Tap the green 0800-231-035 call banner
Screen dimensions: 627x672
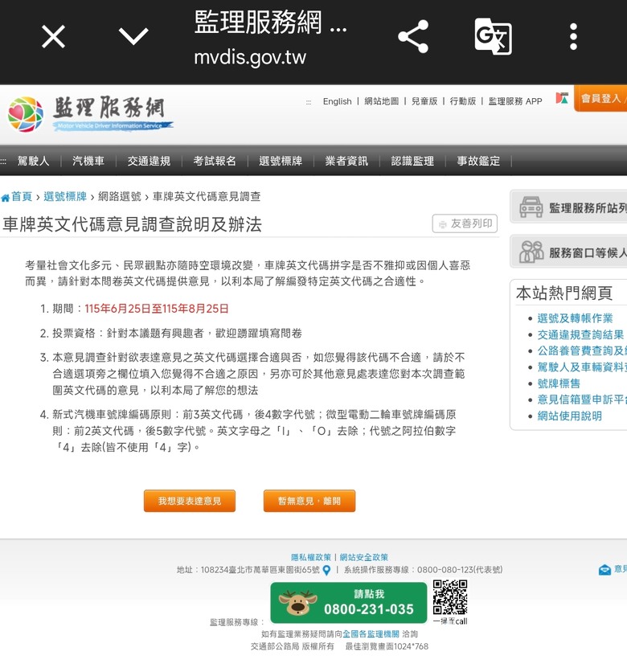(x=348, y=603)
